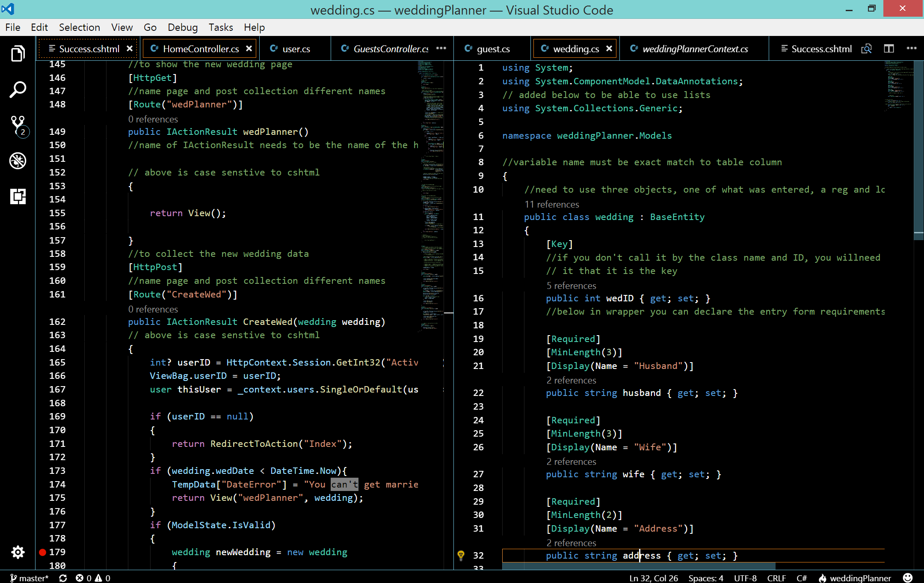Show more actions for left editor group

tap(441, 48)
